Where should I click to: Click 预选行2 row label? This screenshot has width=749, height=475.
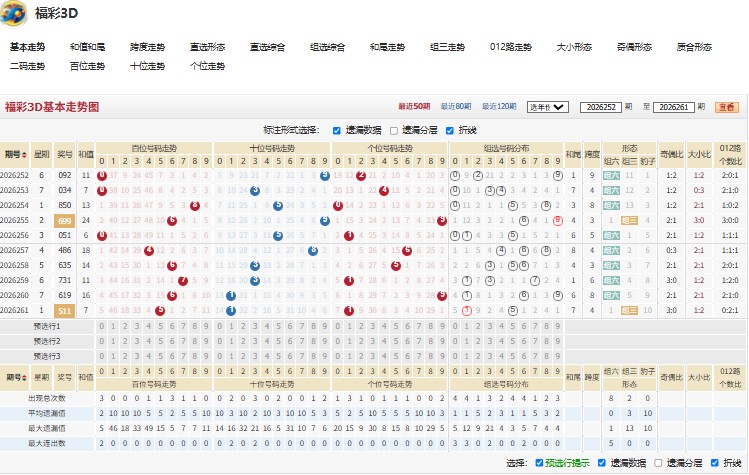pyautogui.click(x=47, y=341)
